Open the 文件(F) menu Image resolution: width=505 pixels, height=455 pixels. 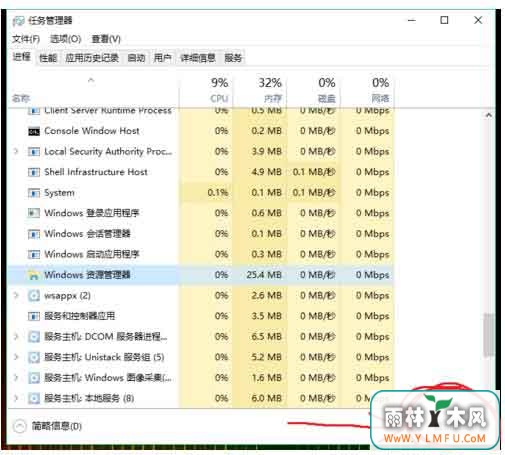26,39
